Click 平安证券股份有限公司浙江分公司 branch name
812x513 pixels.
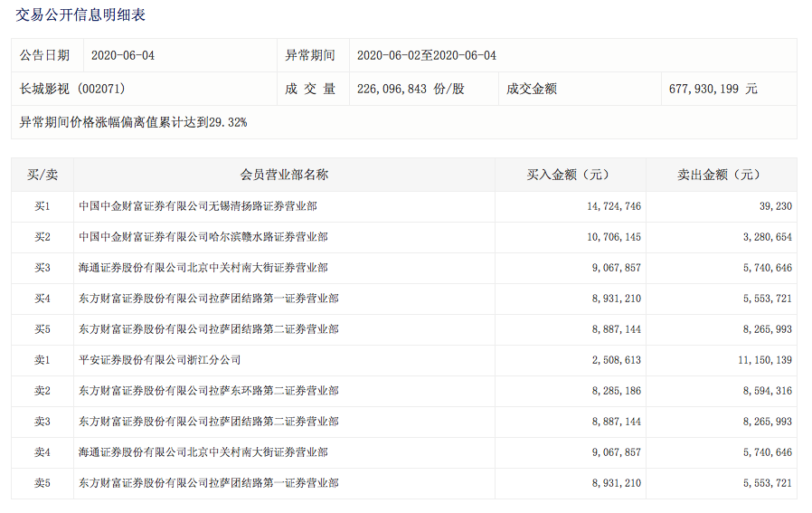pos(159,360)
